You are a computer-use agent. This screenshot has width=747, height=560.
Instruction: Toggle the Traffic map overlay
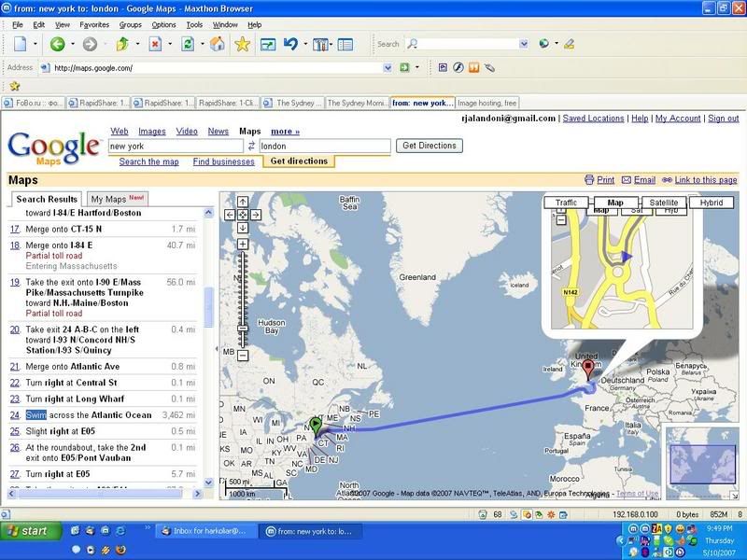566,203
